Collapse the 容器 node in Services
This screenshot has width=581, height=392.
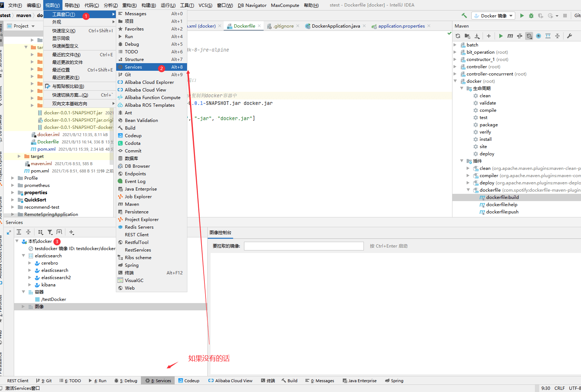tap(24, 292)
